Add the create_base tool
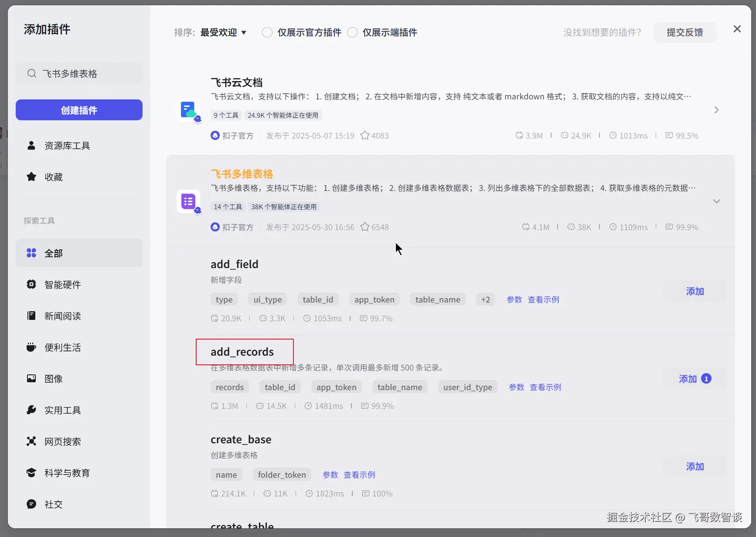 click(695, 466)
